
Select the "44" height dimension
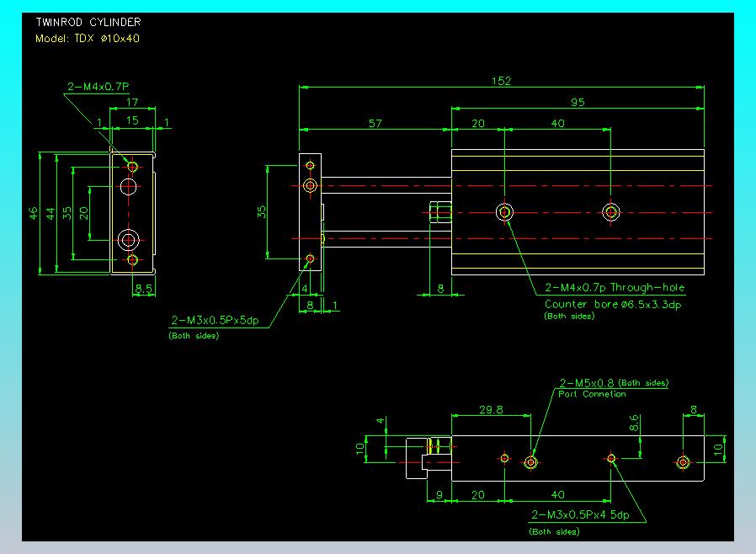point(51,213)
